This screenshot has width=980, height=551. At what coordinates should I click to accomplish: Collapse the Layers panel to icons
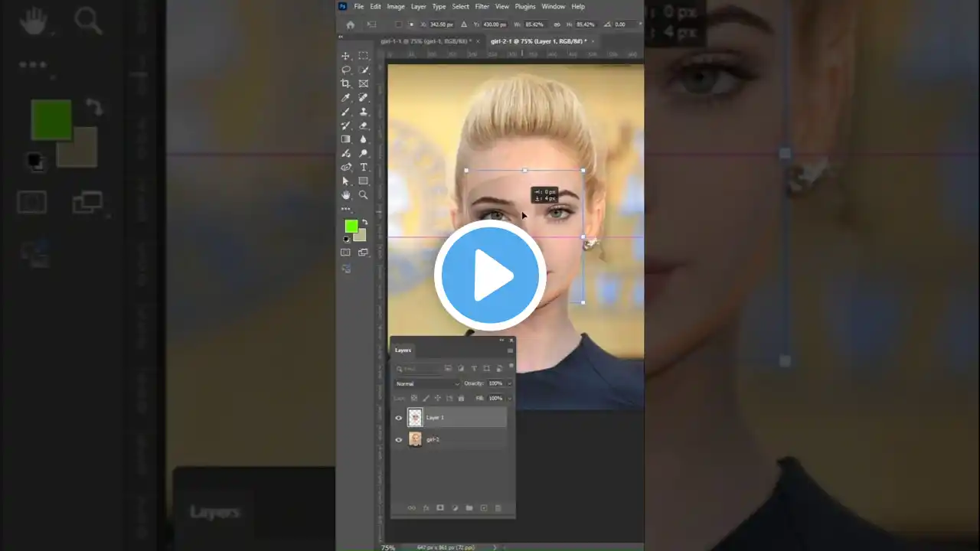pyautogui.click(x=502, y=340)
